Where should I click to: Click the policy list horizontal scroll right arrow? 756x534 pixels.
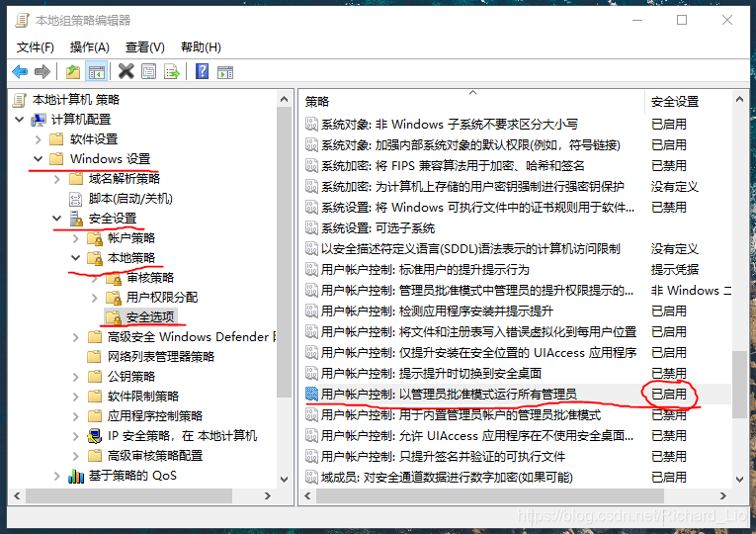pos(722,495)
